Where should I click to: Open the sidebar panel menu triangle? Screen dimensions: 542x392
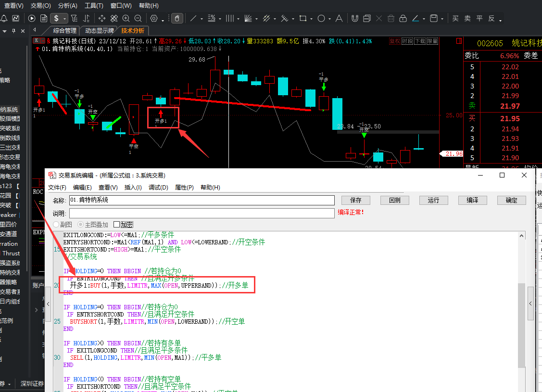coord(4,31)
